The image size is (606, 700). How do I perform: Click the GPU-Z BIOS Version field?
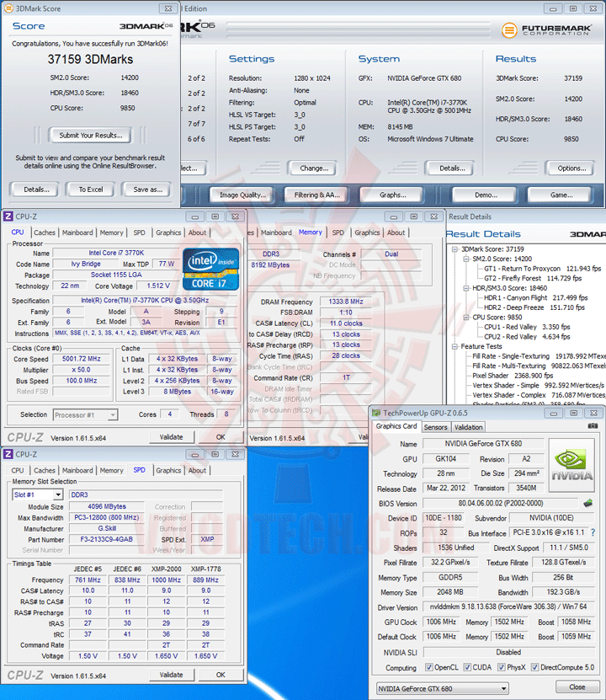[x=500, y=503]
